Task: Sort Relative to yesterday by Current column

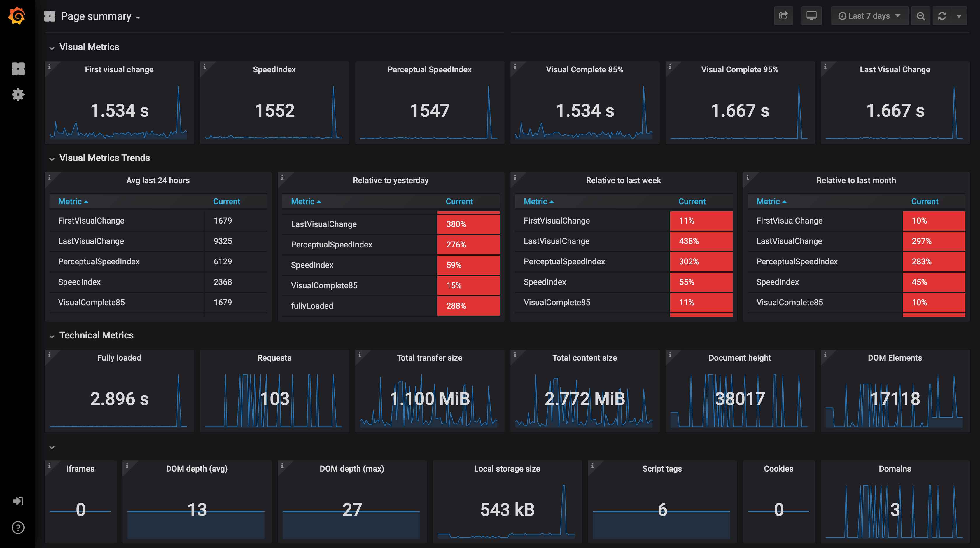Action: click(x=459, y=201)
